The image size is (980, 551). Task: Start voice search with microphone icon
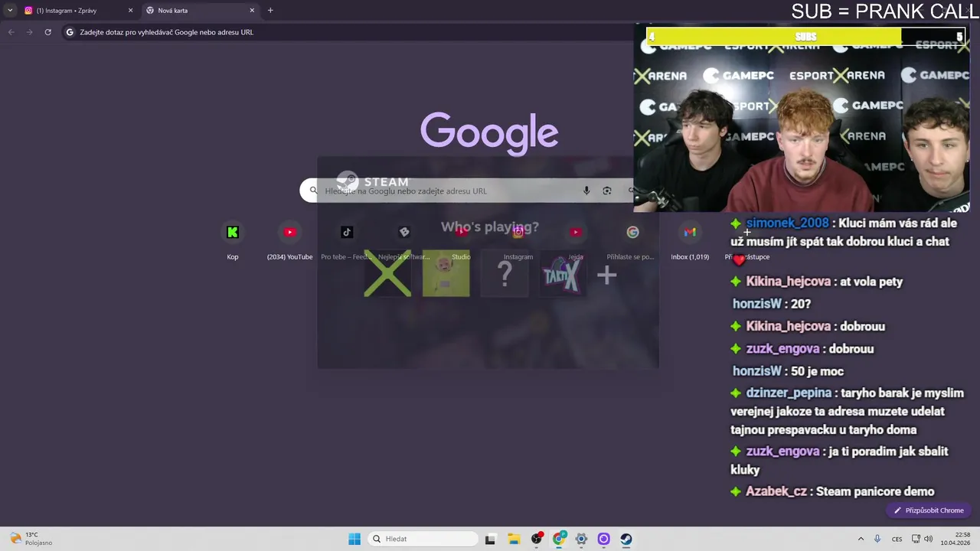coord(586,191)
